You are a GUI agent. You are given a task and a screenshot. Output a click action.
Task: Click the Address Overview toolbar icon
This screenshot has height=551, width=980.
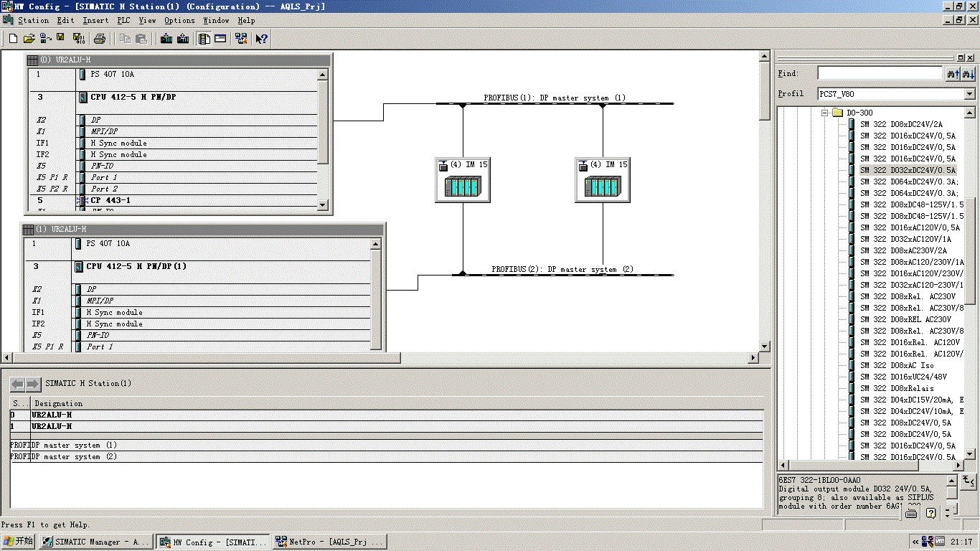tap(220, 39)
